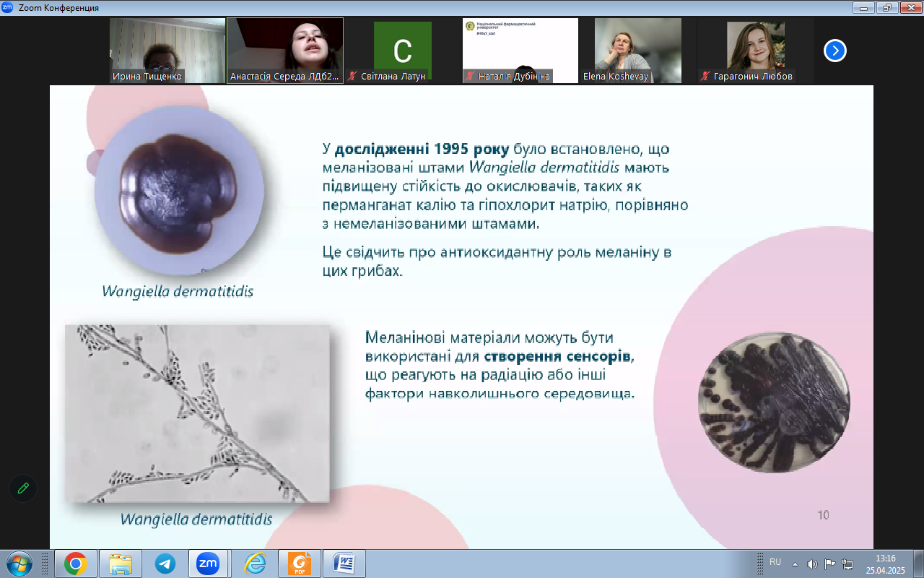Close the Zoom conference window
Screen dimensions: 924x578
910,7
